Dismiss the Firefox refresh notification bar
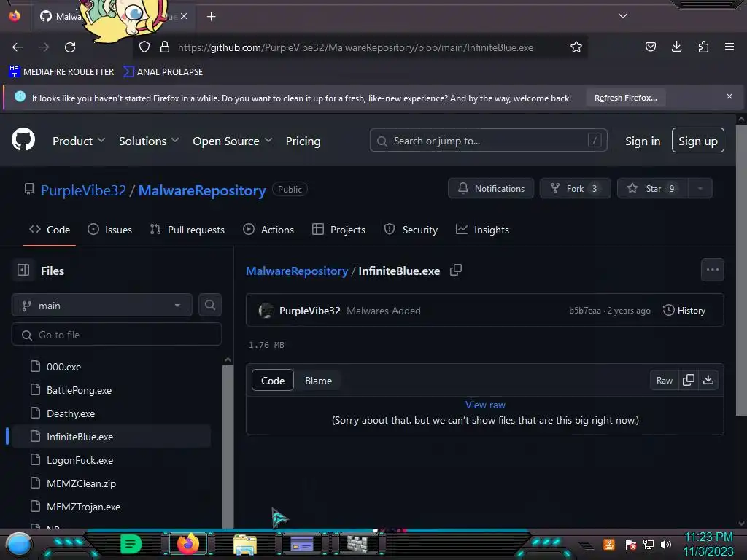Viewport: 747px width, 560px height. pos(729,96)
